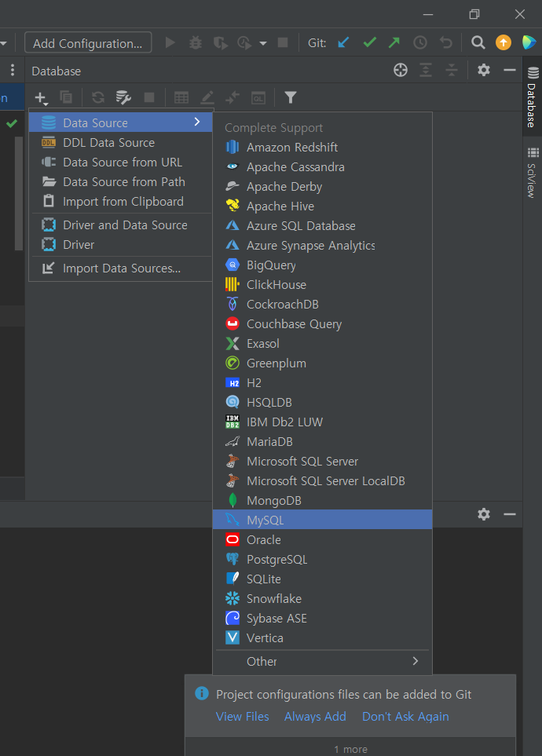Click the plus New data source icon

[x=41, y=98]
